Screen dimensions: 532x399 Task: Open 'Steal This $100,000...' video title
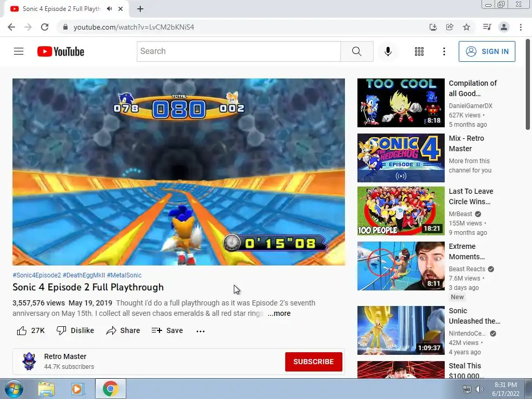pos(467,371)
